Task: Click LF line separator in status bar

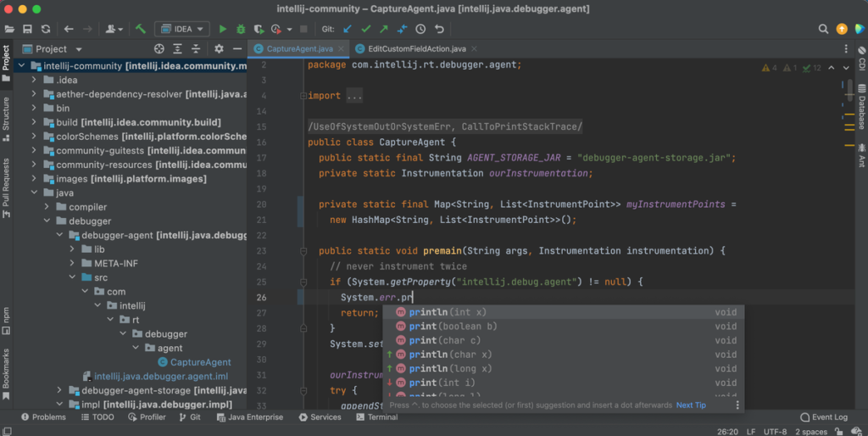Action: pos(751,432)
